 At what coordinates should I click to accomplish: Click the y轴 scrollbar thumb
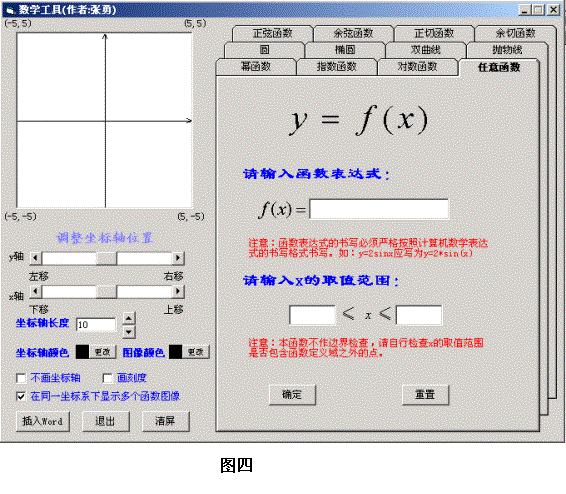pos(106,258)
